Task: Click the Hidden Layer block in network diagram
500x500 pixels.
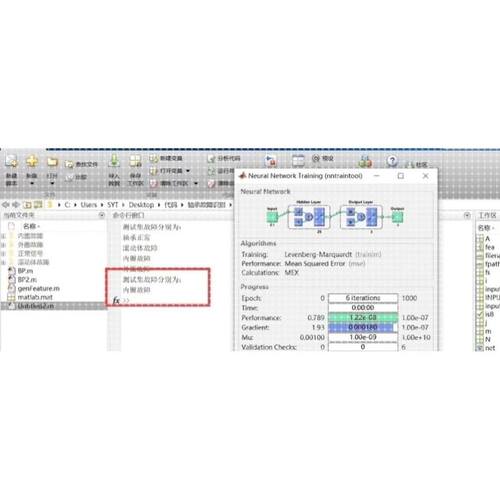Action: pyautogui.click(x=309, y=217)
